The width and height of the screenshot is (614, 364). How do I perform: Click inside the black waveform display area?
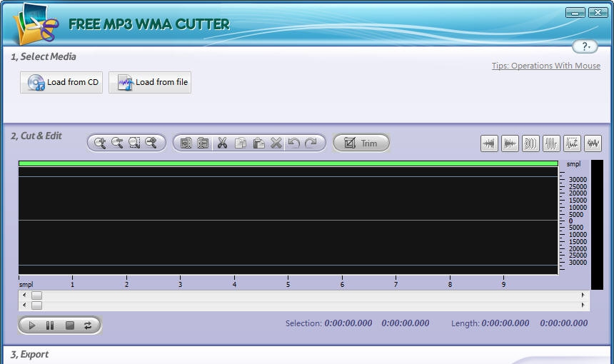(x=288, y=221)
